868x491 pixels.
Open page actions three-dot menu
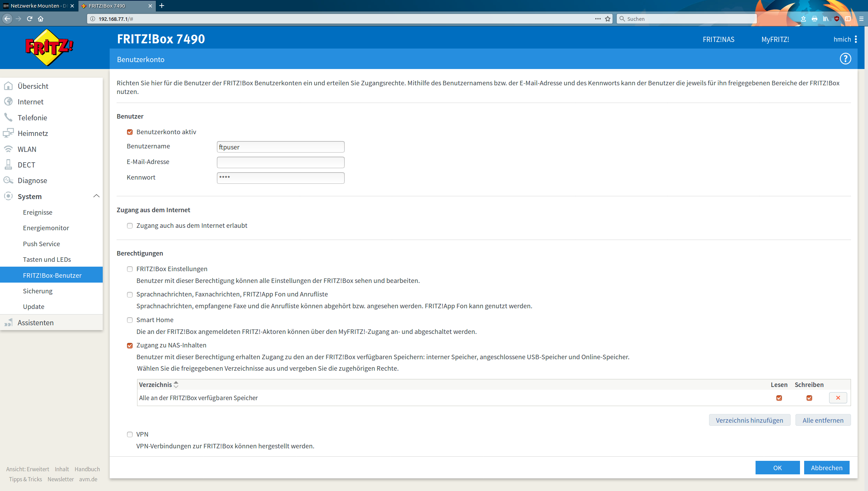[598, 19]
